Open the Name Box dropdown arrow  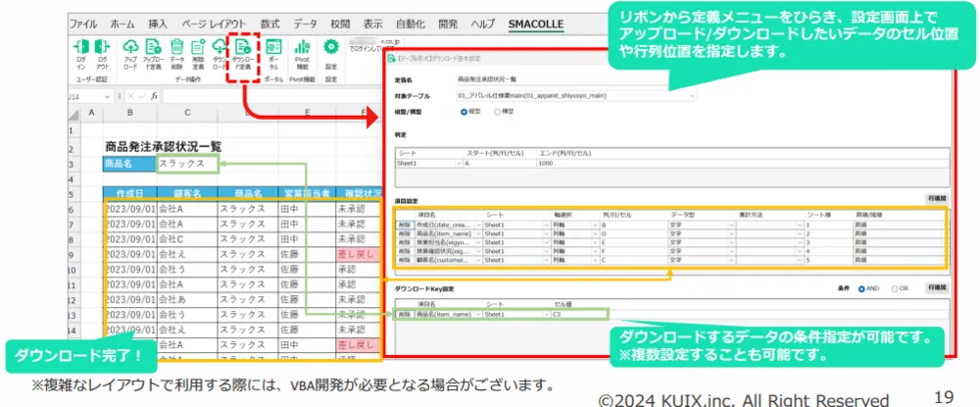(108, 97)
